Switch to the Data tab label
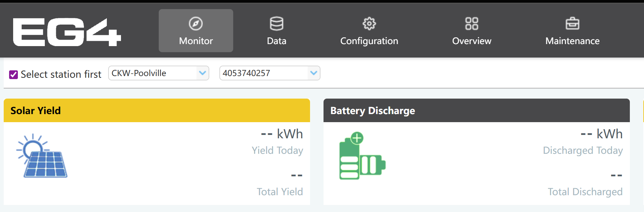The width and height of the screenshot is (644, 212). point(276,41)
